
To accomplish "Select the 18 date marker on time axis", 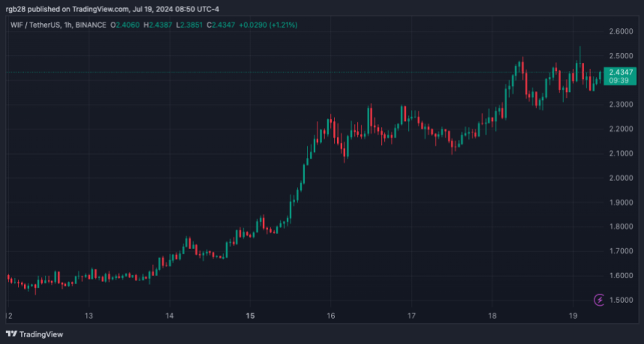I will point(493,316).
